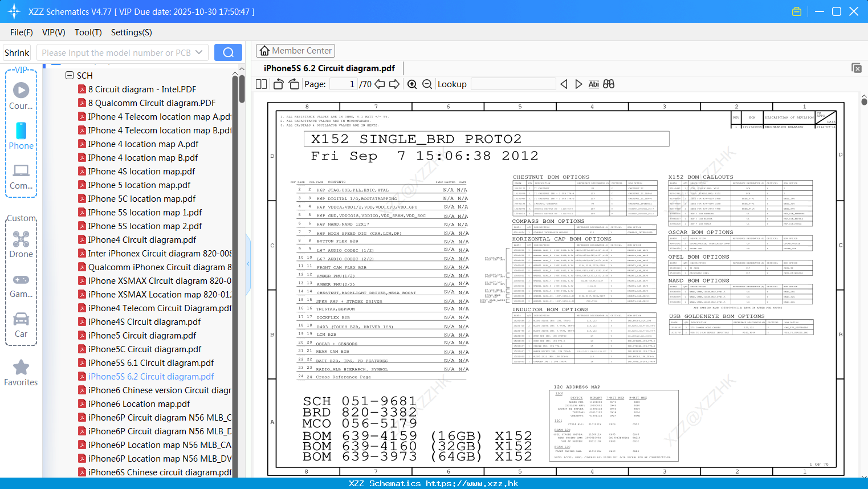Rotate page counterclockwise
This screenshot has width=868, height=489.
click(x=278, y=84)
